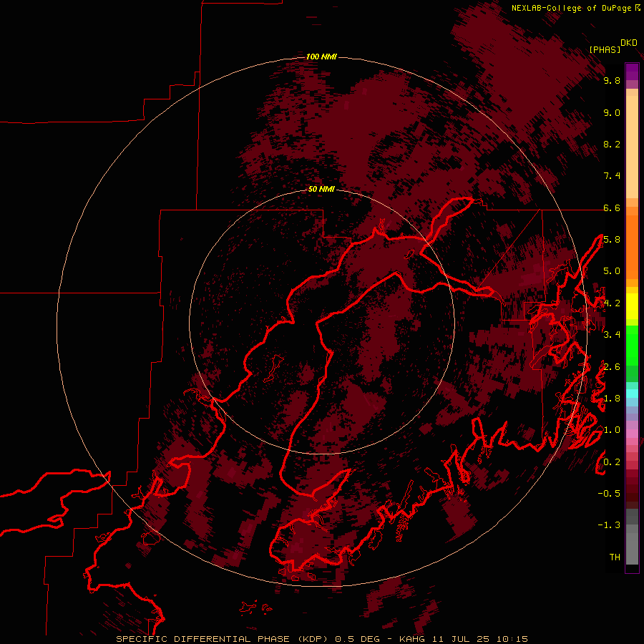
Task: Click the 2.6 scale value
Action: (x=612, y=367)
